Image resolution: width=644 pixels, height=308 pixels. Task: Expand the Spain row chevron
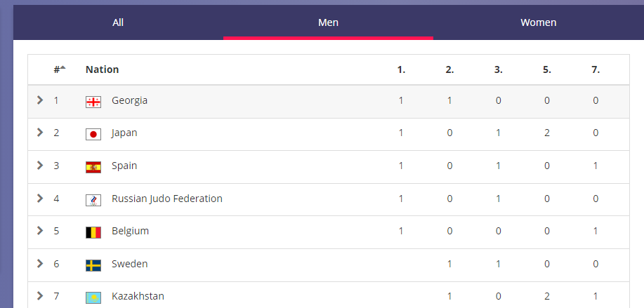(40, 166)
